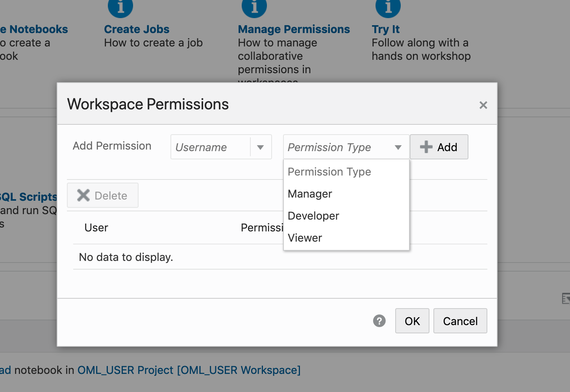
Task: Click the User column header
Action: [96, 227]
